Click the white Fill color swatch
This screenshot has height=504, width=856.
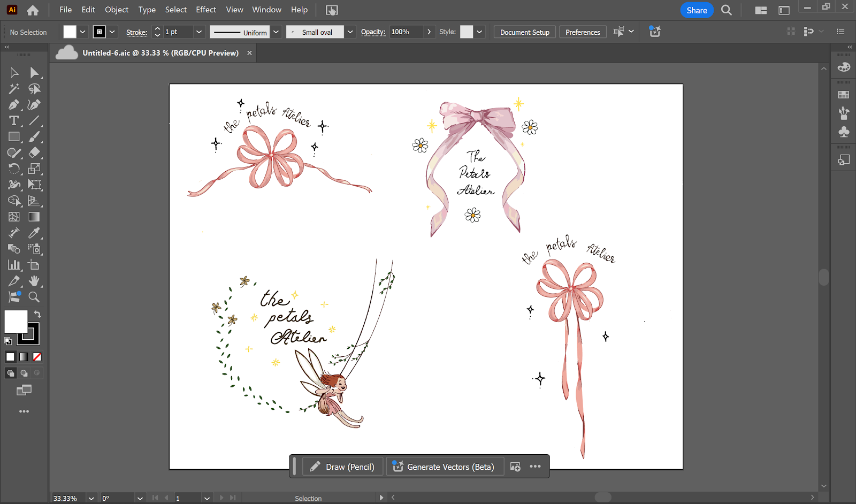pyautogui.click(x=16, y=322)
